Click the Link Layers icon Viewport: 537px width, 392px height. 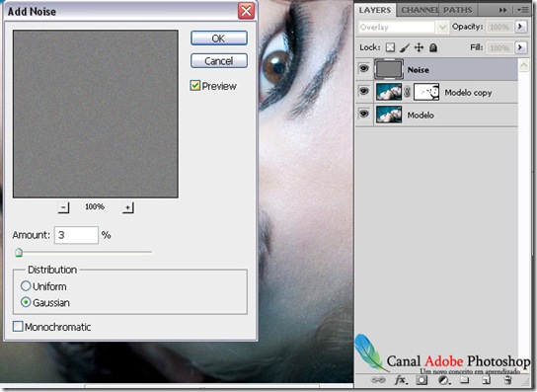tap(378, 380)
